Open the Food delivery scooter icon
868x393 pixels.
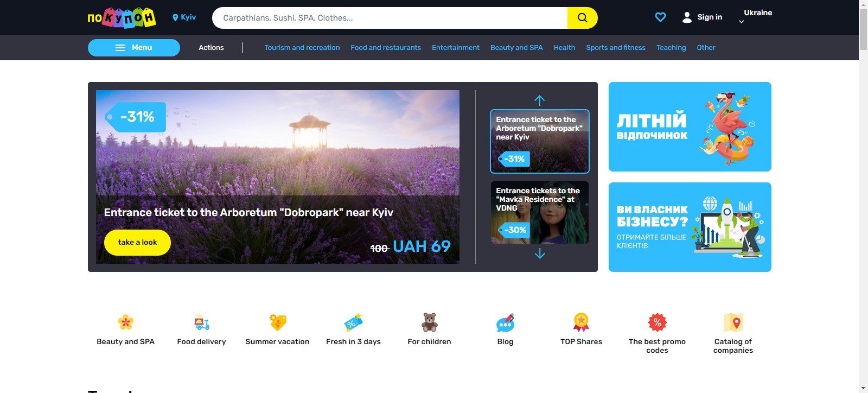pyautogui.click(x=201, y=322)
